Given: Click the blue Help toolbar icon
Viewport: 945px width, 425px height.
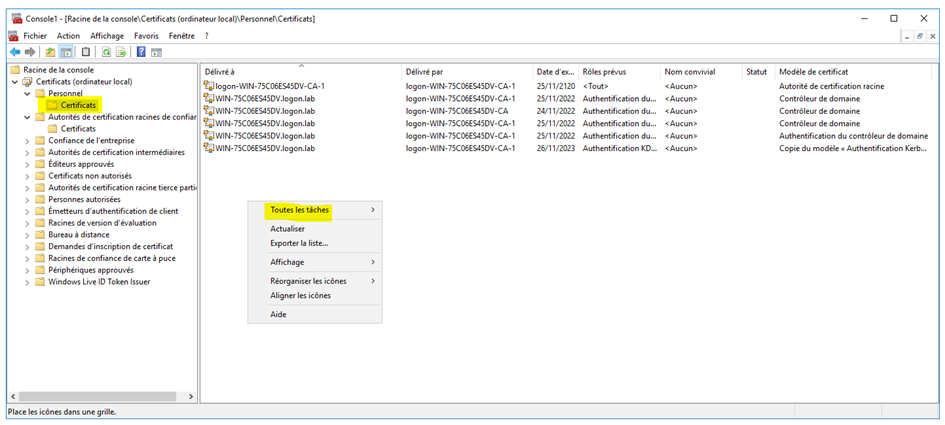Looking at the screenshot, I should (141, 52).
